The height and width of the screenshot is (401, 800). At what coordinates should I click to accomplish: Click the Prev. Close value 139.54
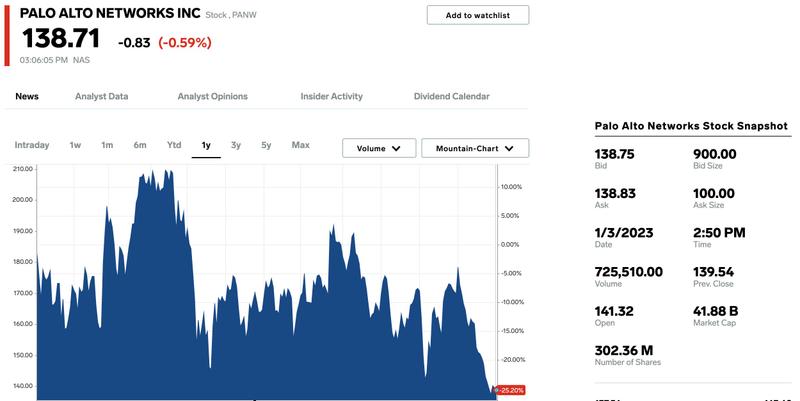(713, 272)
